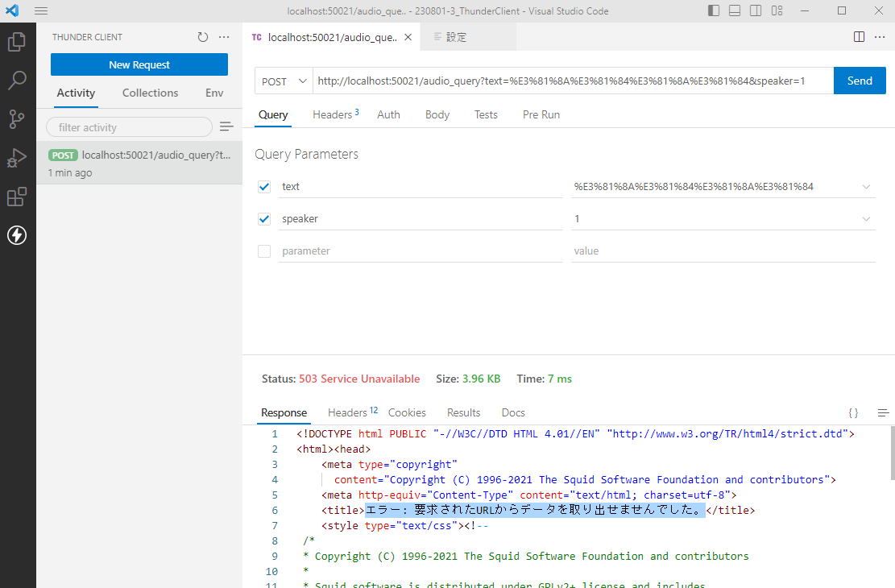This screenshot has height=588, width=895.
Task: Select the Cookies tab
Action: [x=407, y=412]
